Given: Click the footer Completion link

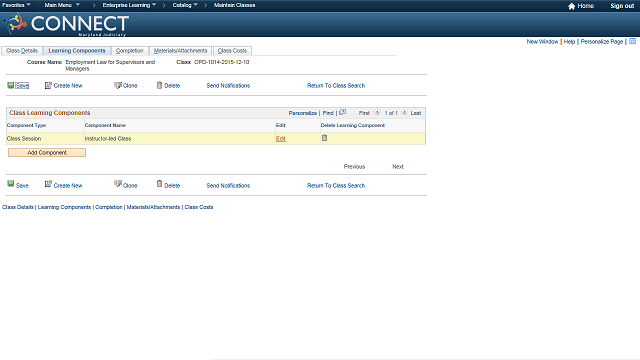Looking at the screenshot, I should 109,207.
